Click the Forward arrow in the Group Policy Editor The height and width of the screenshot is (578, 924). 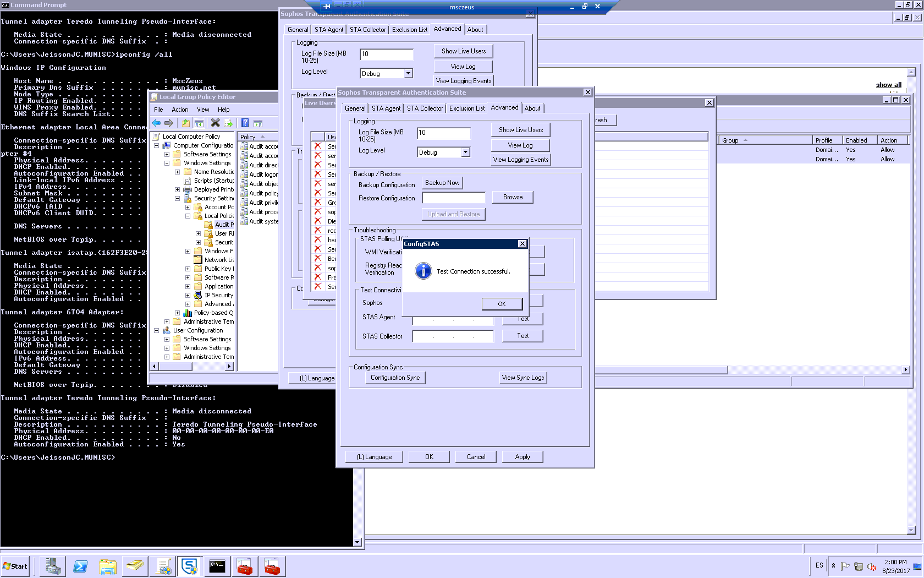pyautogui.click(x=169, y=123)
